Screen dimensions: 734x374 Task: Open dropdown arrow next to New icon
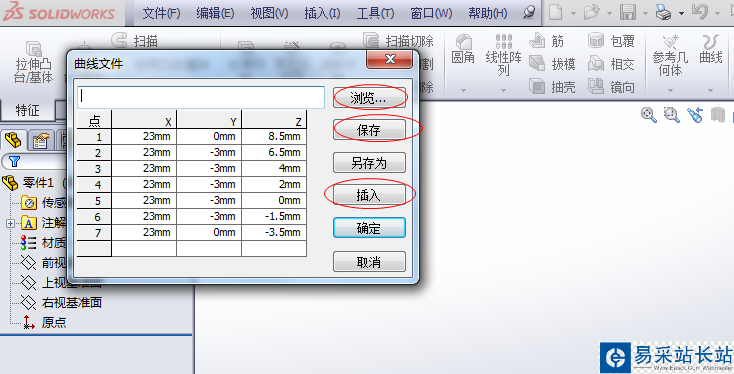(x=573, y=13)
